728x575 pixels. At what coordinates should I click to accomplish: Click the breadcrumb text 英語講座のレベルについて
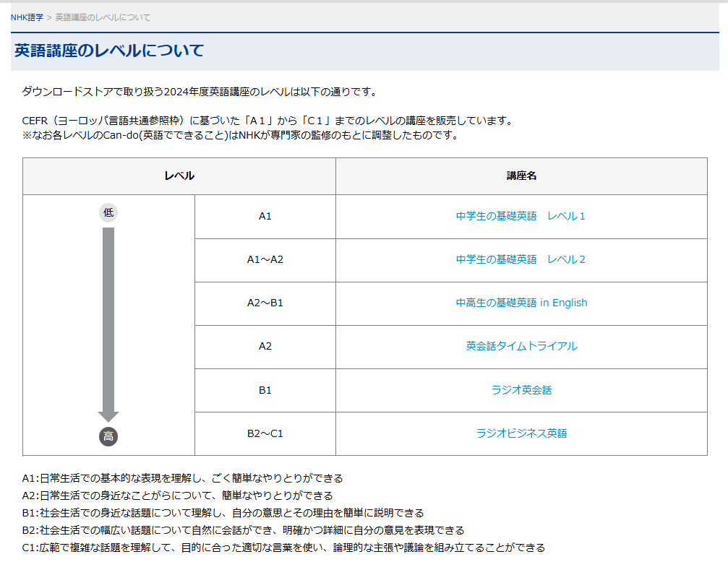103,17
